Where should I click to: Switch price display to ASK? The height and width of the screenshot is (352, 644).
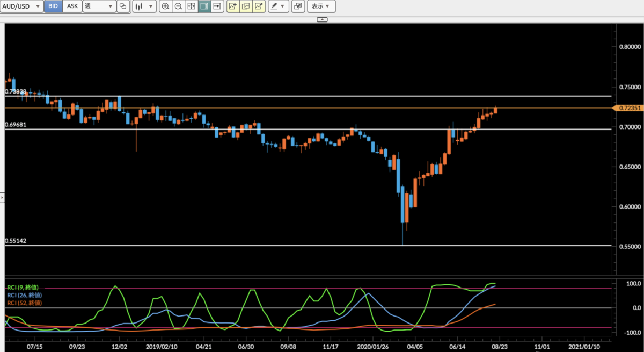tap(72, 6)
